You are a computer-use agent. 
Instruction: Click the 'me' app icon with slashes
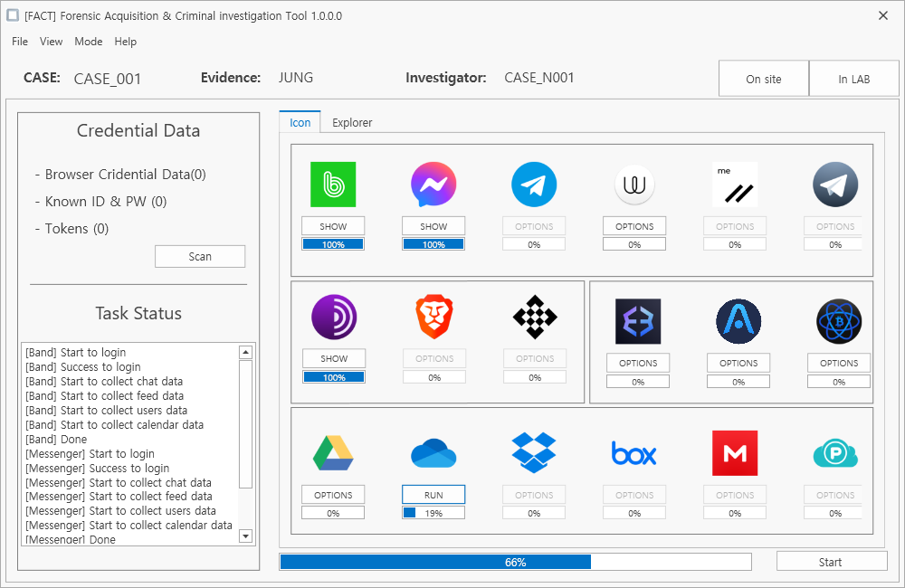tap(735, 185)
